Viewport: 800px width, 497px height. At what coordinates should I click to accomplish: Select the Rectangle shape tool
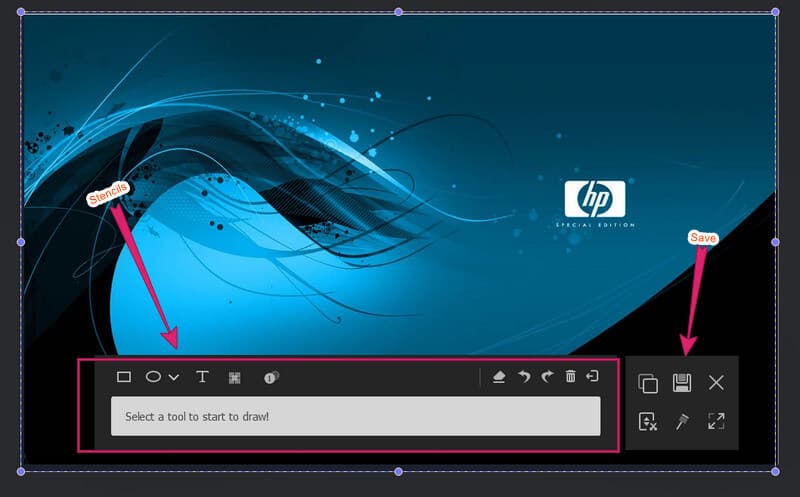coord(124,377)
